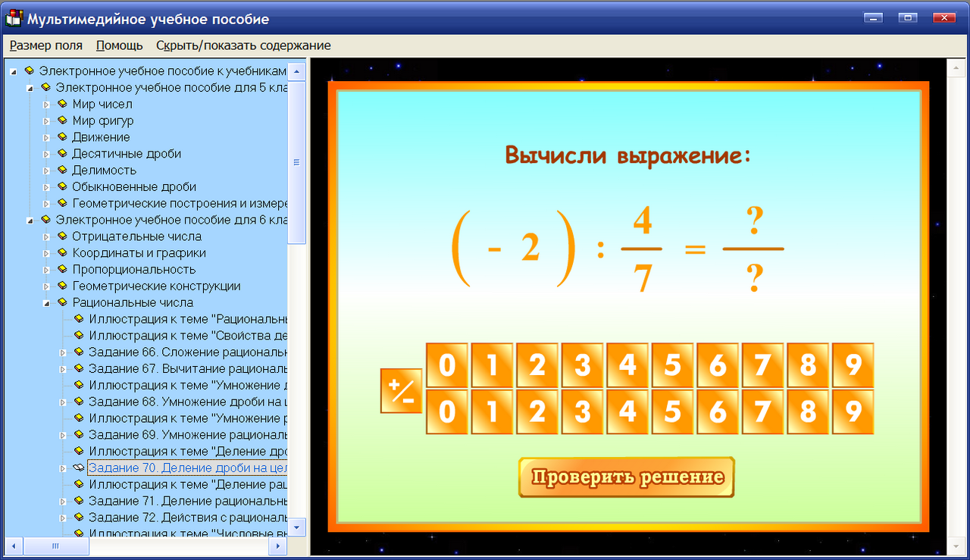
Task: Click the book icon beside "Рациональные числа"
Action: pos(62,302)
